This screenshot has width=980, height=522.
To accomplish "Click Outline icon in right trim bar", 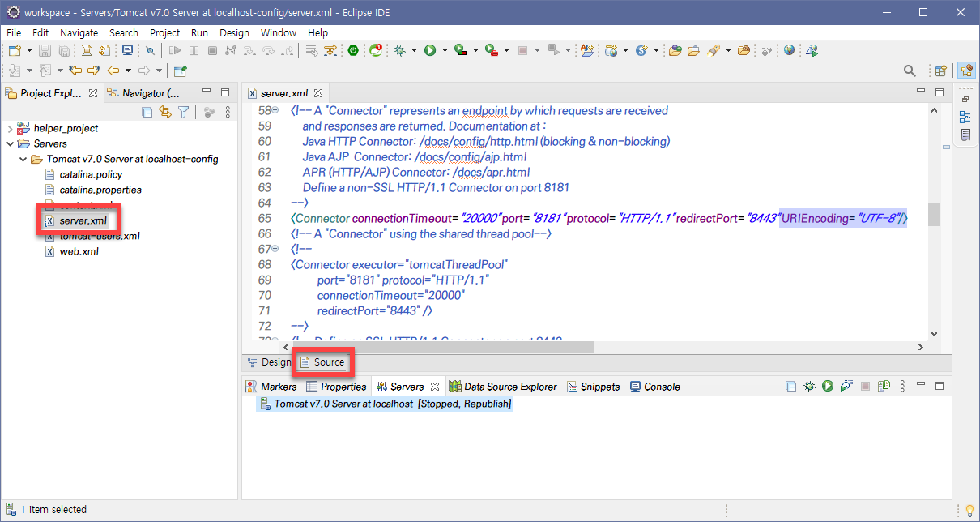I will pos(965,118).
